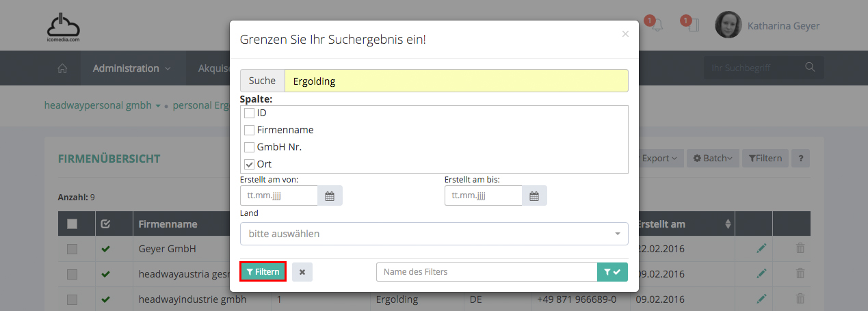This screenshot has width=868, height=311.
Task: Open the Land 'bitte auswählen' dropdown
Action: (x=434, y=234)
